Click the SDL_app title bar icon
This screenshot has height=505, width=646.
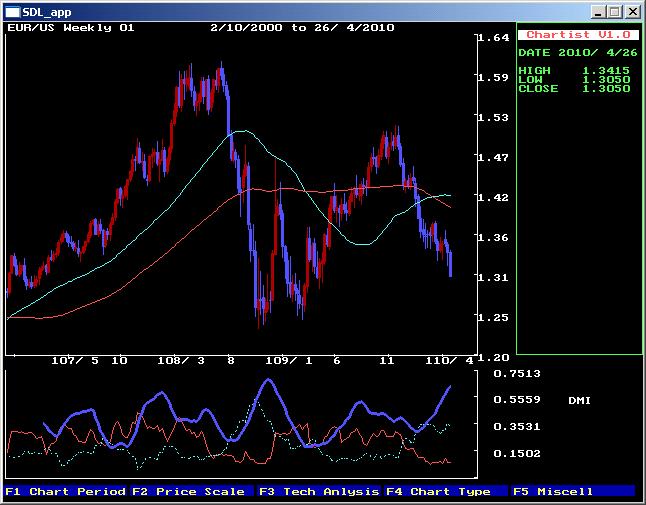(x=12, y=12)
